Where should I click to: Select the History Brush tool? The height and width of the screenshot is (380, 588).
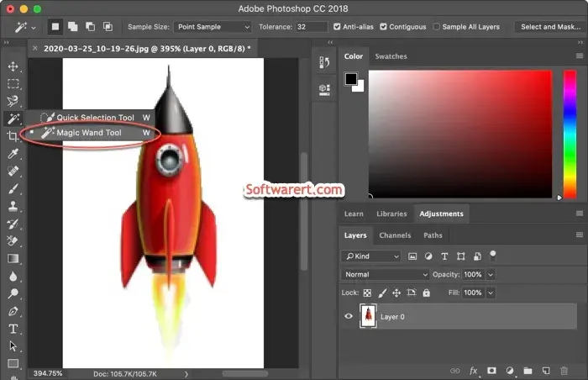pos(13,224)
